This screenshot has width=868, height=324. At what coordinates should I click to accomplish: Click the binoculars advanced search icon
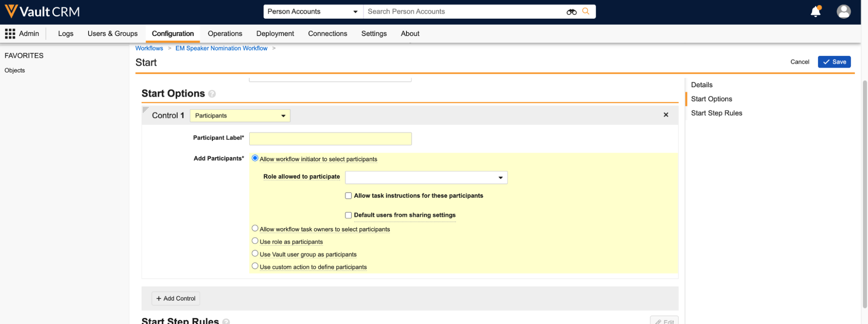click(x=571, y=12)
